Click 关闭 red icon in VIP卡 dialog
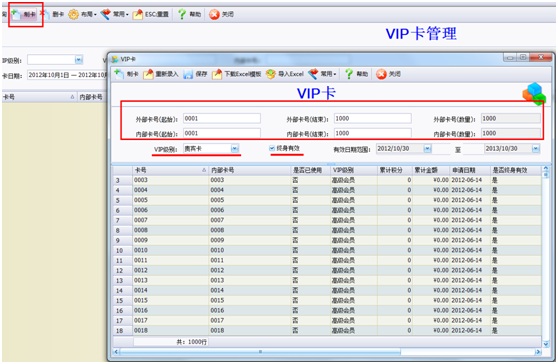558x364 pixels. [381, 74]
